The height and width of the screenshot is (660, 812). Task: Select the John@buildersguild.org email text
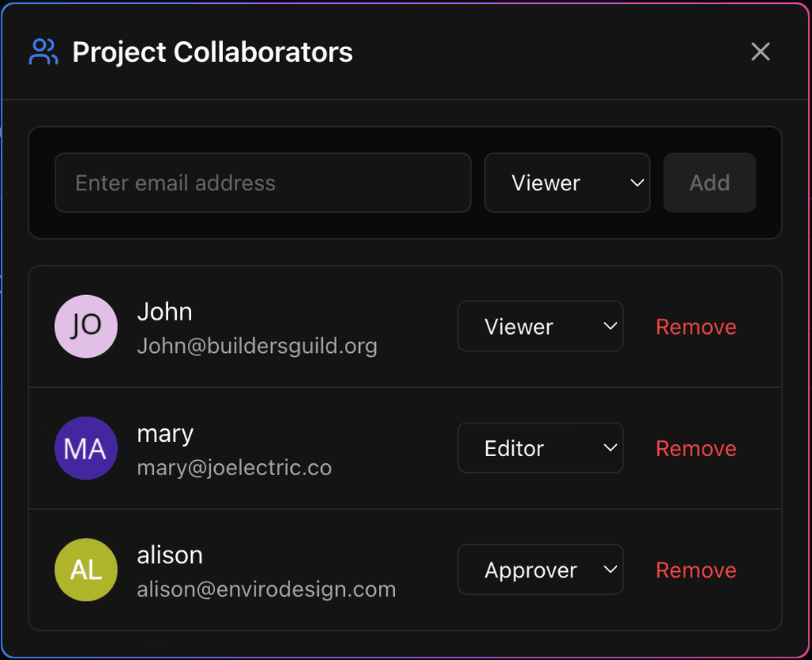click(x=257, y=346)
